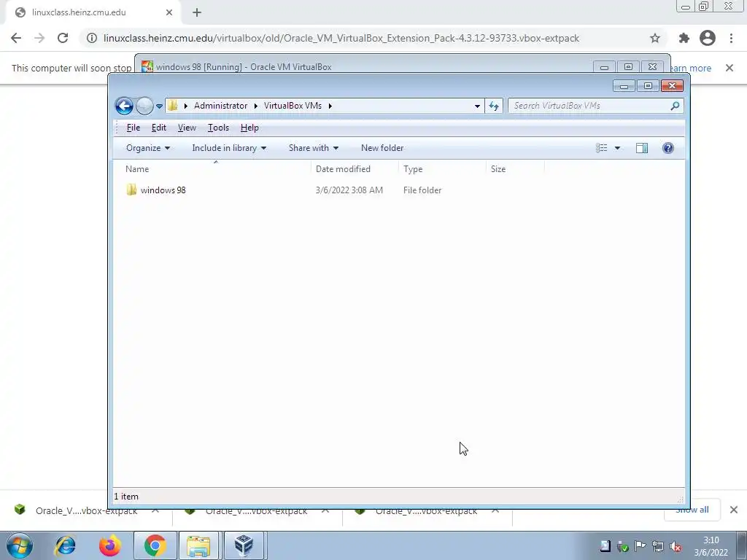Maximize the Explorer window
Screen dimensions: 747x560
tap(648, 86)
